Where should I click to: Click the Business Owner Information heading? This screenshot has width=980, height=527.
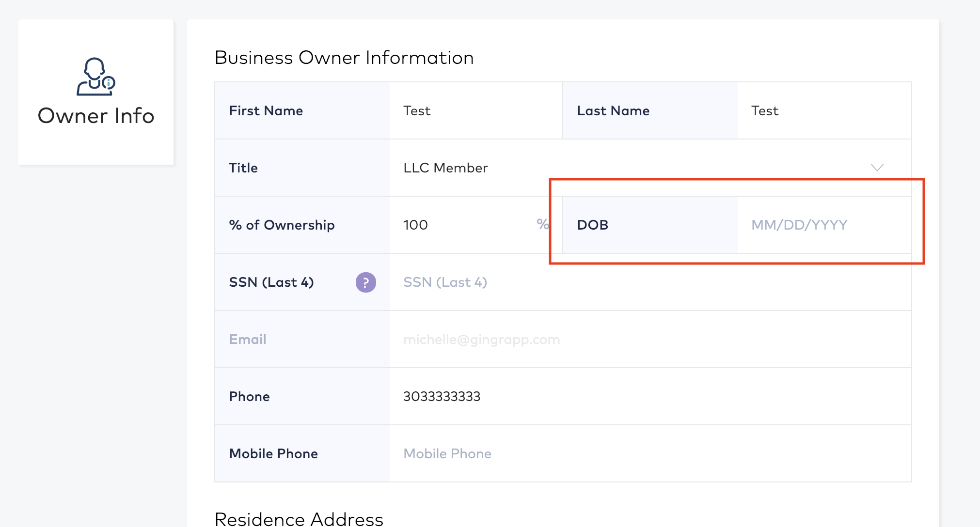pyautogui.click(x=344, y=58)
